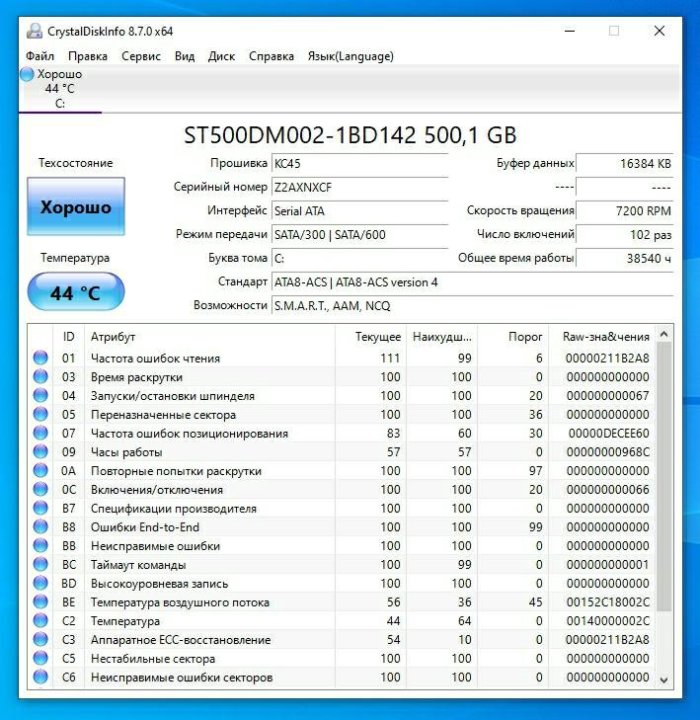Click the Хорошо health status button
This screenshot has width=700, height=720.
(76, 208)
